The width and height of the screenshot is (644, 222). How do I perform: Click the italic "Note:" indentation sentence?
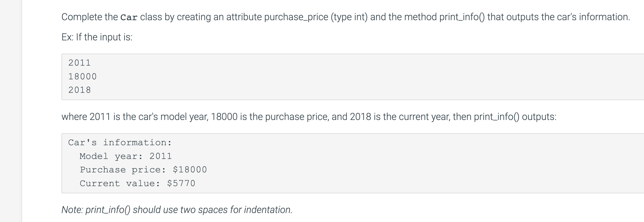point(177,210)
